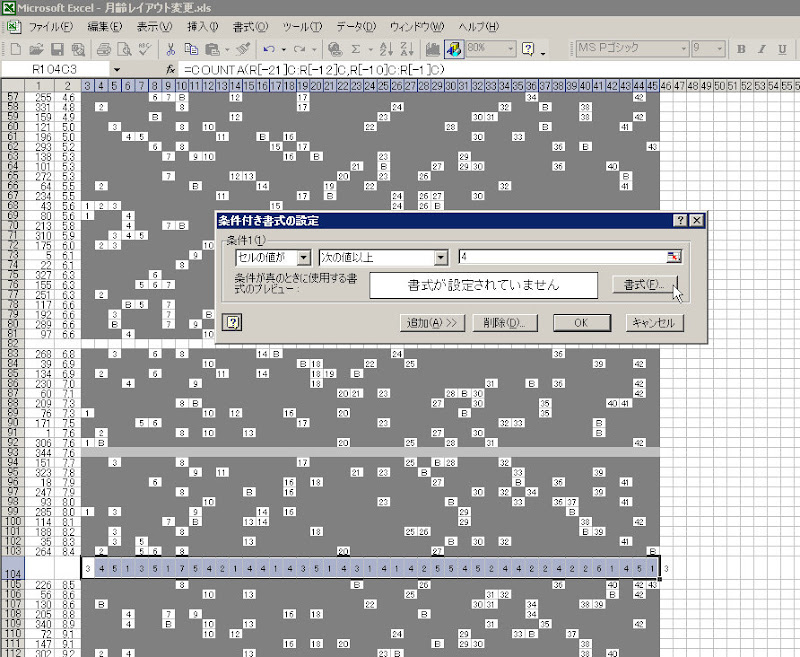800x657 pixels.
Task: Click the Select All corner box
Action: tap(13, 86)
